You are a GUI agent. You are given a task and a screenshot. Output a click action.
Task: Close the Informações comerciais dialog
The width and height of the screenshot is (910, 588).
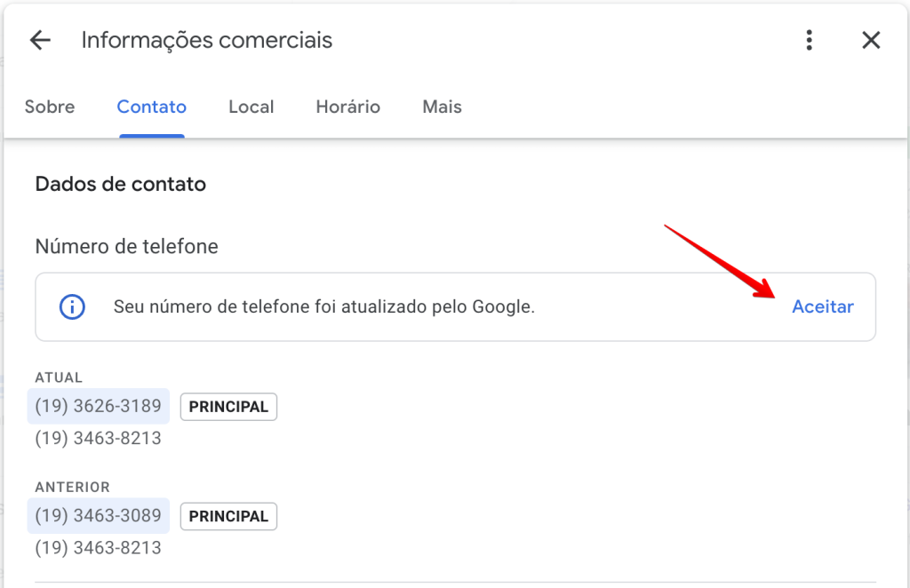click(871, 40)
